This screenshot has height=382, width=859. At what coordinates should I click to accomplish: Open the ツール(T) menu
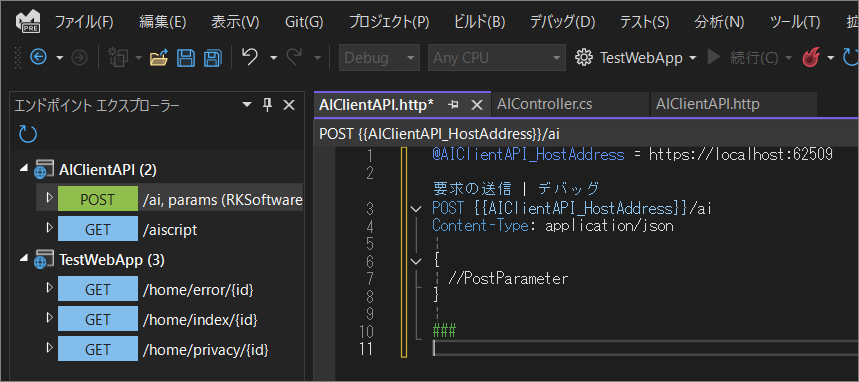tap(795, 22)
